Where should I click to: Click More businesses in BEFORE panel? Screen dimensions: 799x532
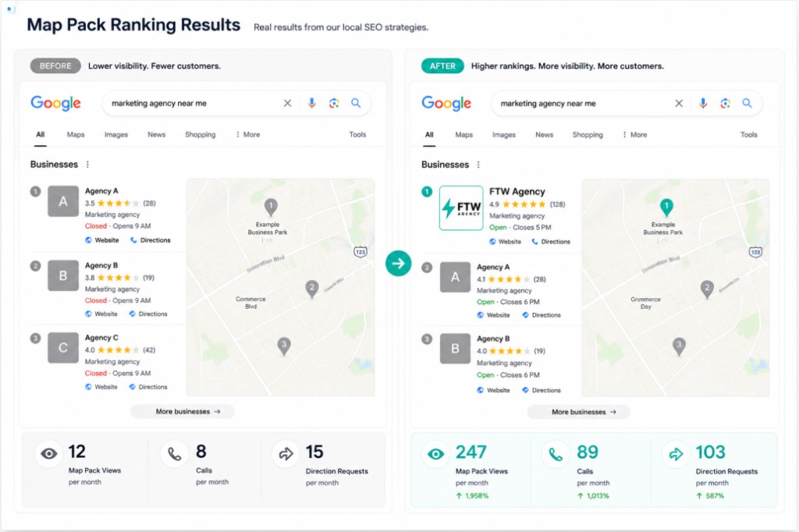(x=183, y=411)
